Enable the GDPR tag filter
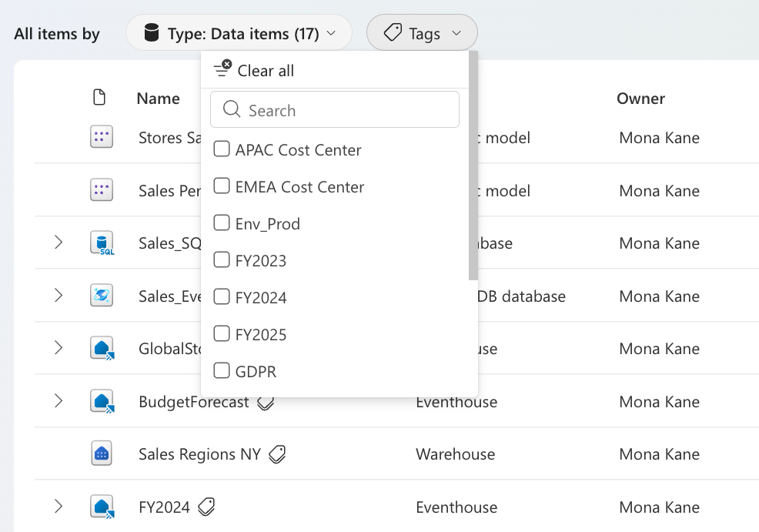 click(222, 371)
